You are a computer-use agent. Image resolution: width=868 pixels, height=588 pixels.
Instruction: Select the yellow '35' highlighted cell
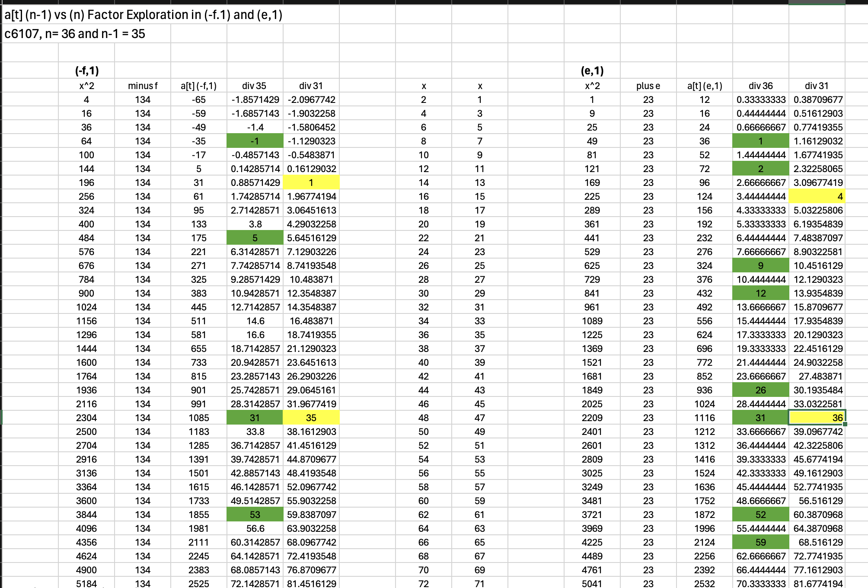[x=311, y=418]
